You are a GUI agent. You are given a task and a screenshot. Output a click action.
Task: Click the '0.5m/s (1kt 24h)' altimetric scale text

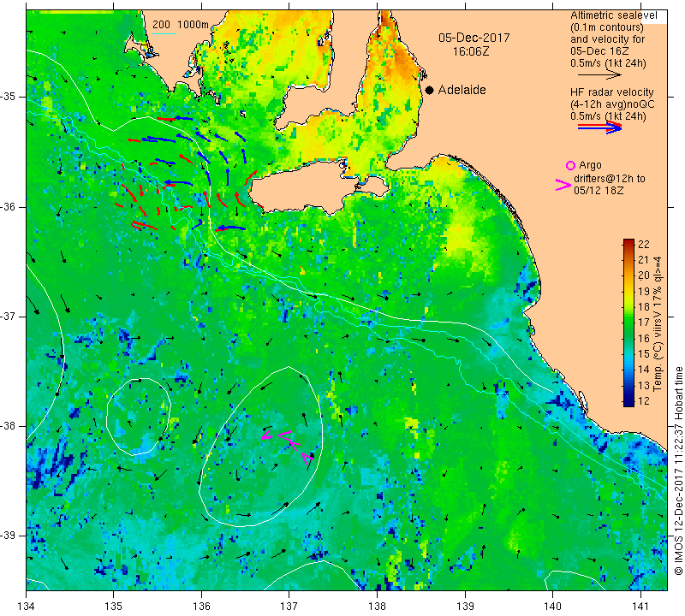point(608,64)
